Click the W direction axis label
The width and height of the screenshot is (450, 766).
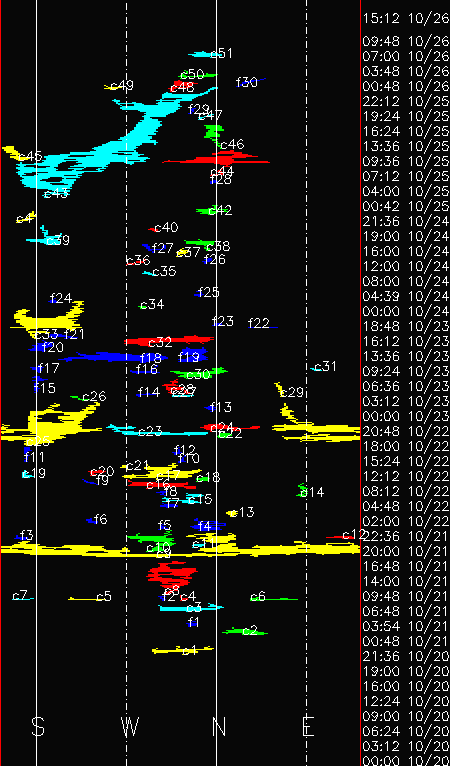click(x=130, y=727)
